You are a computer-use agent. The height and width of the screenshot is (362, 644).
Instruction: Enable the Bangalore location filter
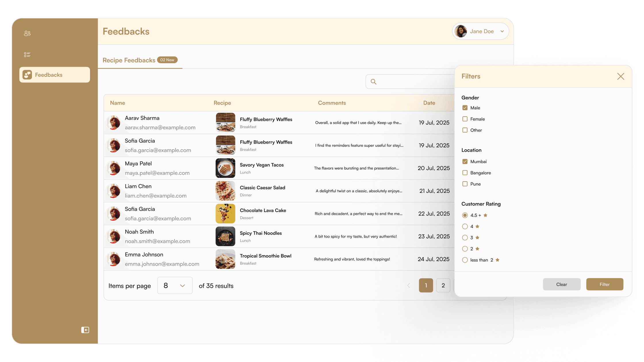465,173
